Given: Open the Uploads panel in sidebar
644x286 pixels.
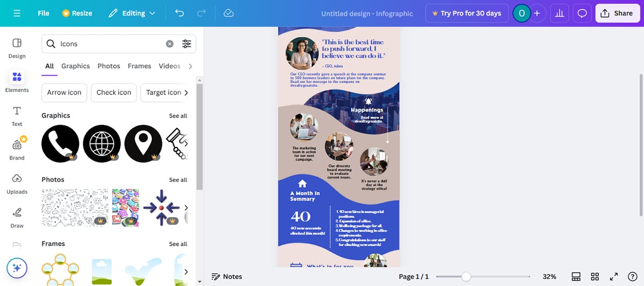Looking at the screenshot, I should click(x=17, y=182).
